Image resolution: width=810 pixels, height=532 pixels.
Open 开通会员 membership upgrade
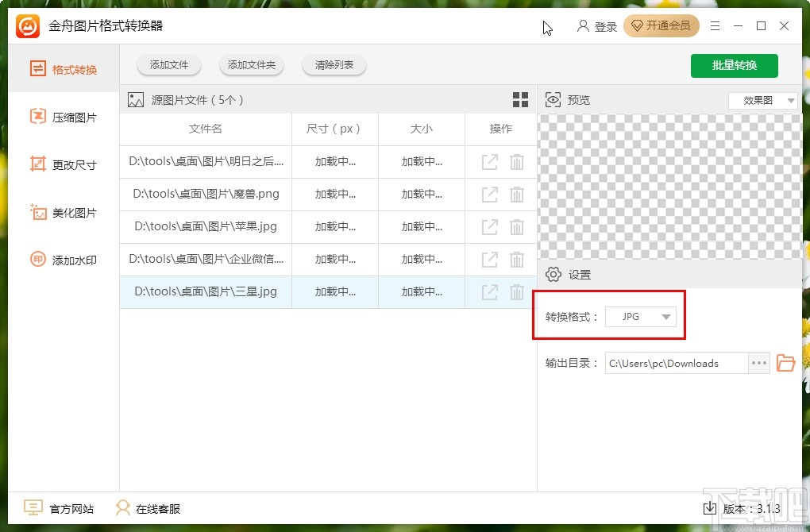tap(661, 25)
